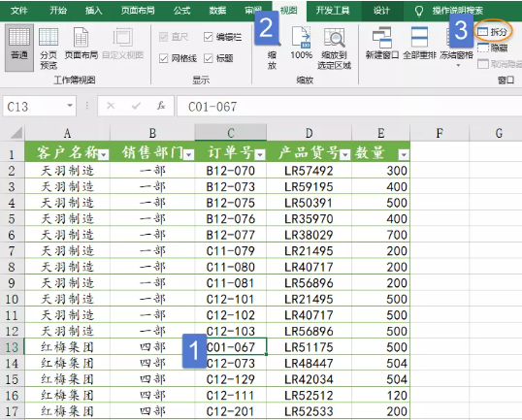Viewport: 522px width, 420px height.
Task: Select the 普通 normal view icon
Action: 19,48
